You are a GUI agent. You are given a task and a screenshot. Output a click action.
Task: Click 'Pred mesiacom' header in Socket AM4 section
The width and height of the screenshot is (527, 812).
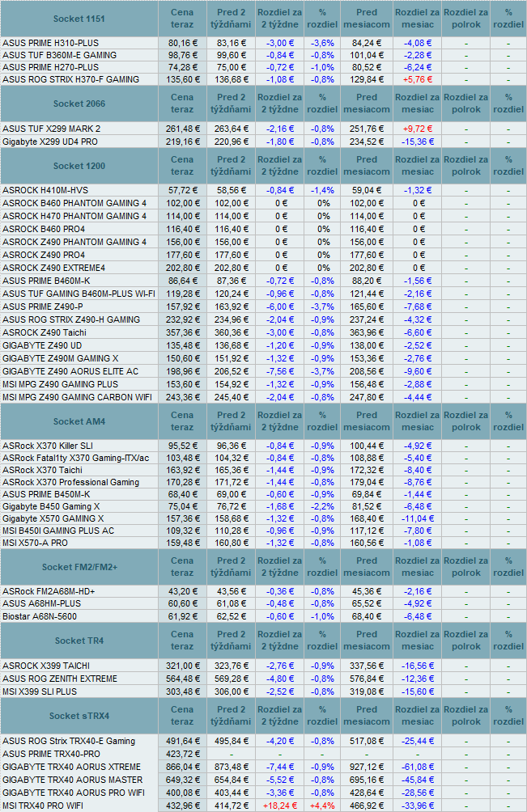point(367,421)
